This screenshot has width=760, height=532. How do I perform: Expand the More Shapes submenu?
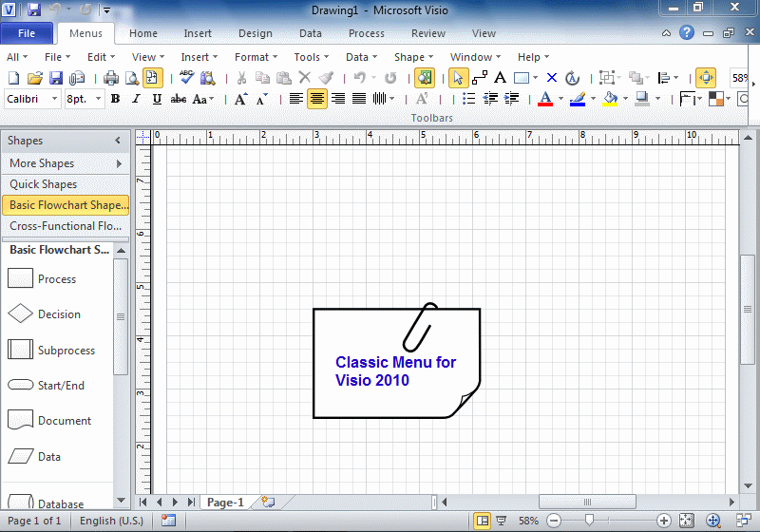(x=66, y=163)
